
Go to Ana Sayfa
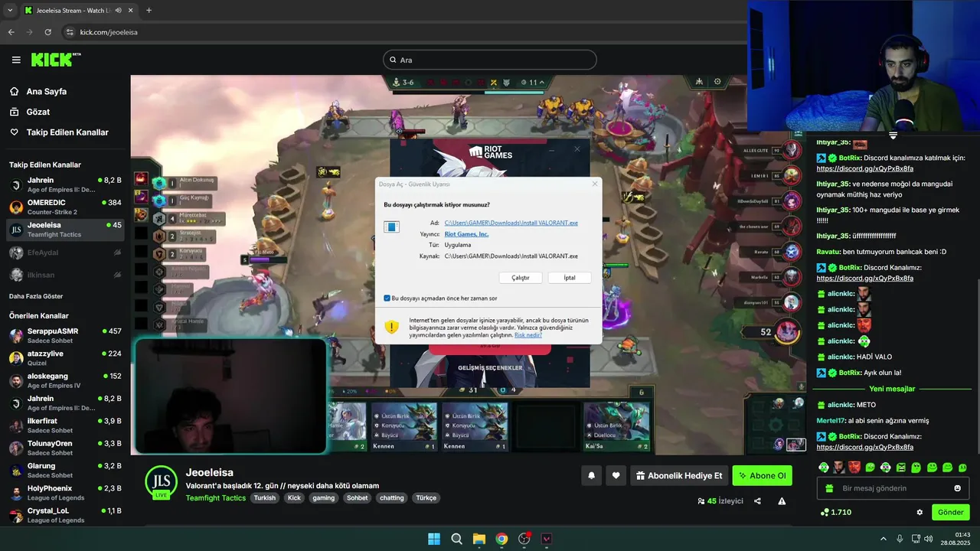tap(46, 91)
